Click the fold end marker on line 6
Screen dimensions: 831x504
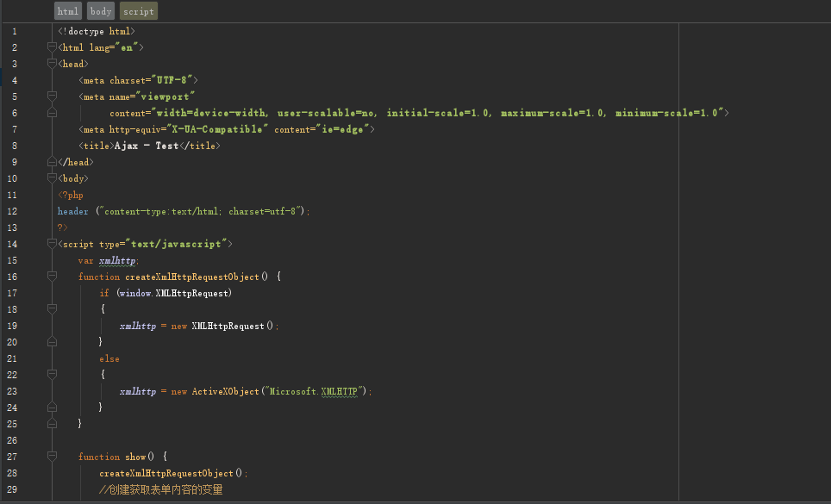coord(52,112)
